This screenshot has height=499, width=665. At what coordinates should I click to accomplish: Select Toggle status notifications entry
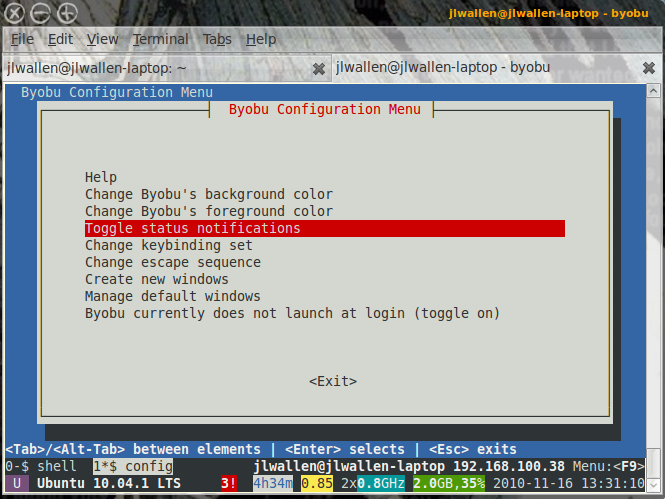click(x=192, y=229)
